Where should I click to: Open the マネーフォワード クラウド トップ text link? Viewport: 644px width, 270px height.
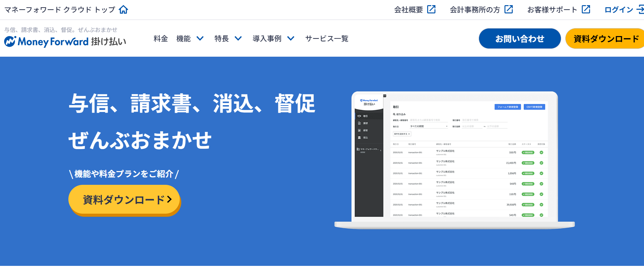pos(60,10)
